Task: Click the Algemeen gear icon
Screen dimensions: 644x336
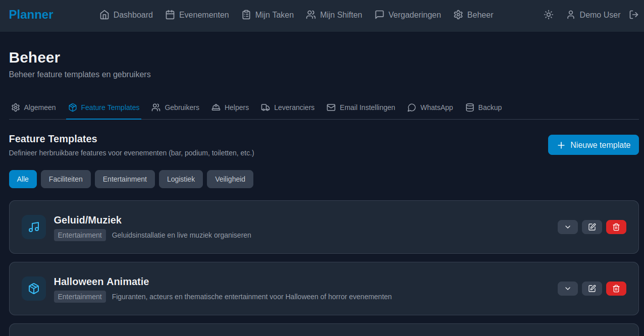Action: [16, 107]
